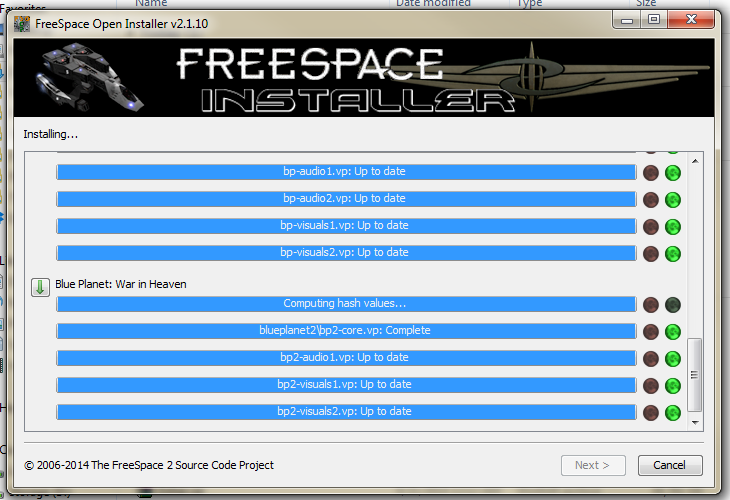Viewport: 730px width, 500px height.
Task: Click green light for bp2-core.vp Complete row
Action: 673,332
